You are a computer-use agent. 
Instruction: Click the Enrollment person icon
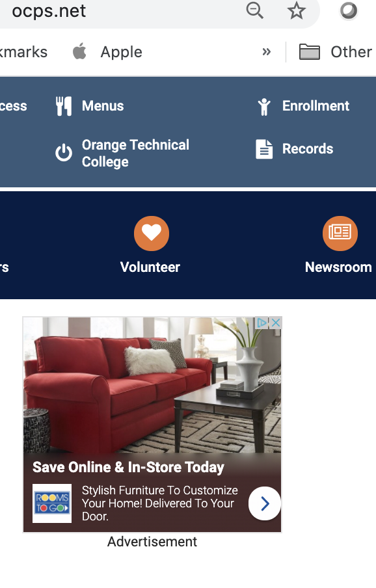pyautogui.click(x=264, y=107)
